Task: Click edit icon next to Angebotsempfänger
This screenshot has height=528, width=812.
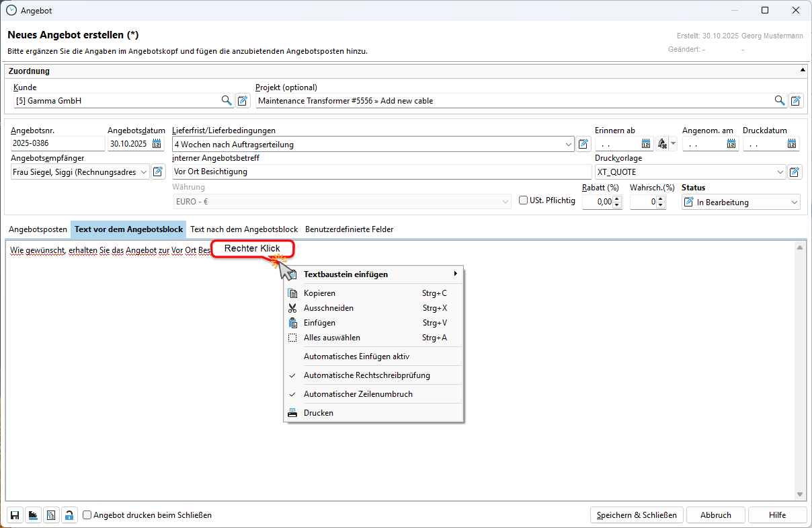Action: coord(158,172)
